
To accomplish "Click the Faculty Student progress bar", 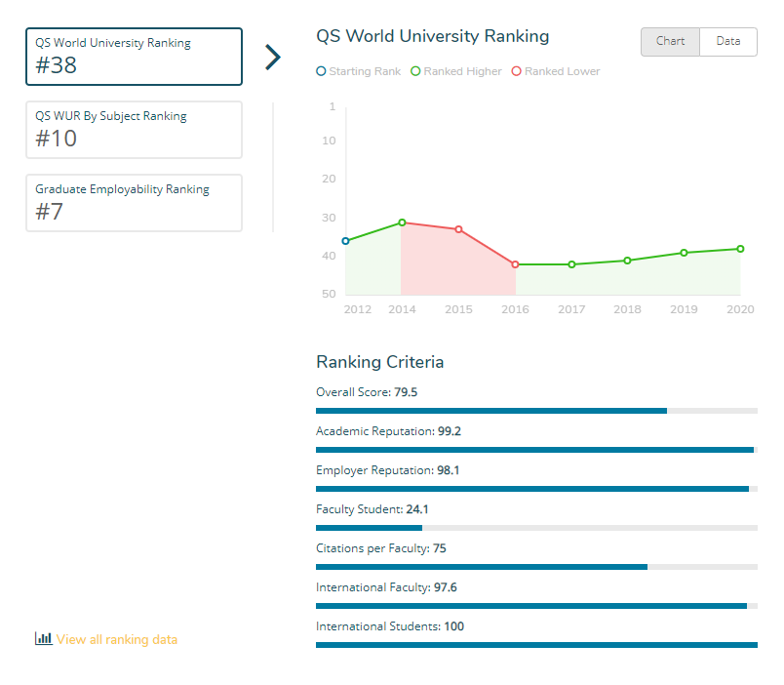I will [x=536, y=528].
